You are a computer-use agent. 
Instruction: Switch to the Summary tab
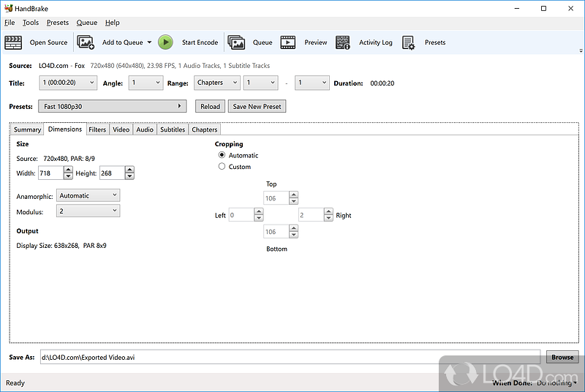coord(27,129)
